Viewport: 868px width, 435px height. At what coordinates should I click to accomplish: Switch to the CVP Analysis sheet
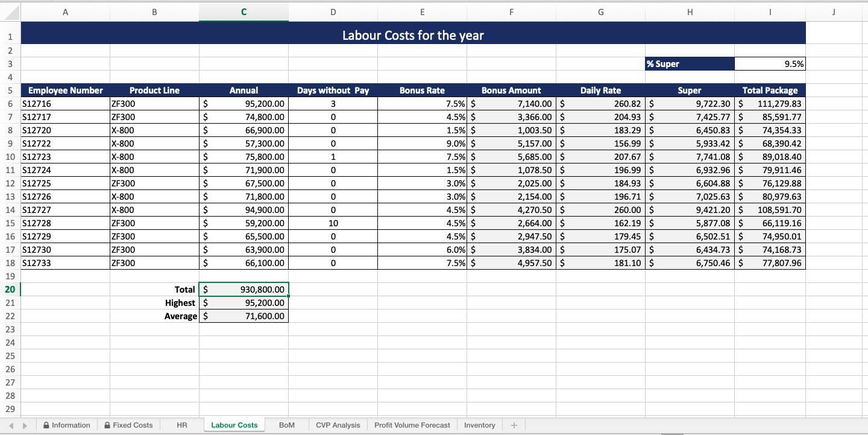point(338,425)
